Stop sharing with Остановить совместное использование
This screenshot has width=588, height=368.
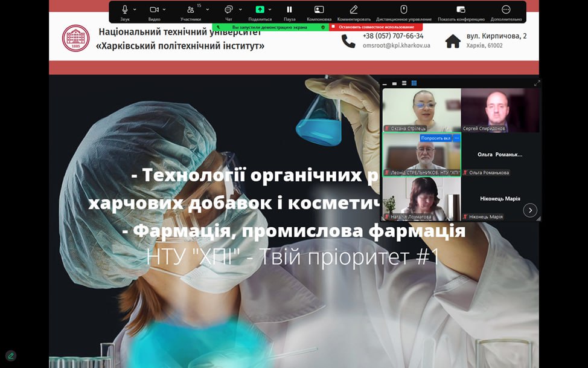click(375, 27)
